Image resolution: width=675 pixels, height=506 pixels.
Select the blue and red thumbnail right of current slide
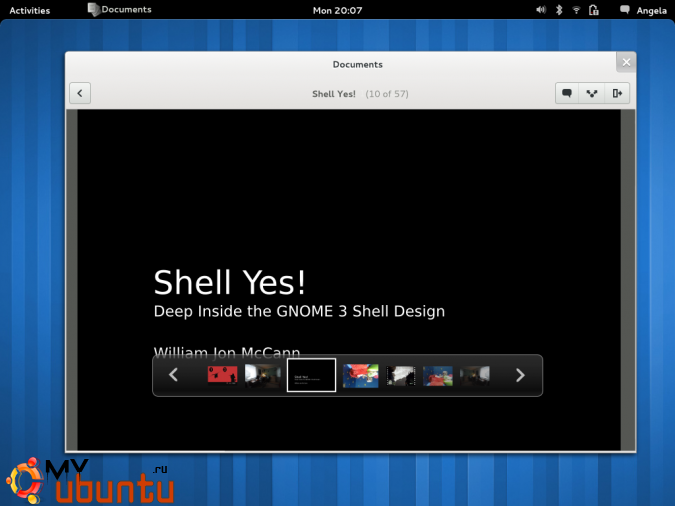[361, 375]
